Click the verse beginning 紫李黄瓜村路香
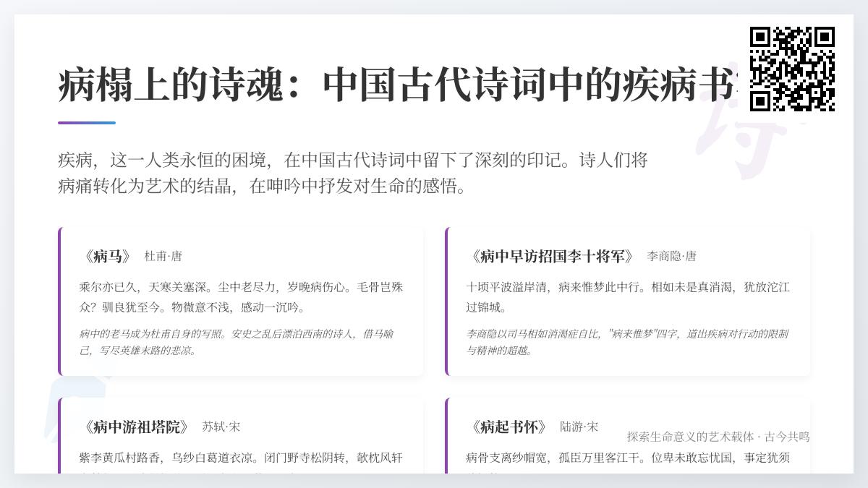 click(242, 461)
